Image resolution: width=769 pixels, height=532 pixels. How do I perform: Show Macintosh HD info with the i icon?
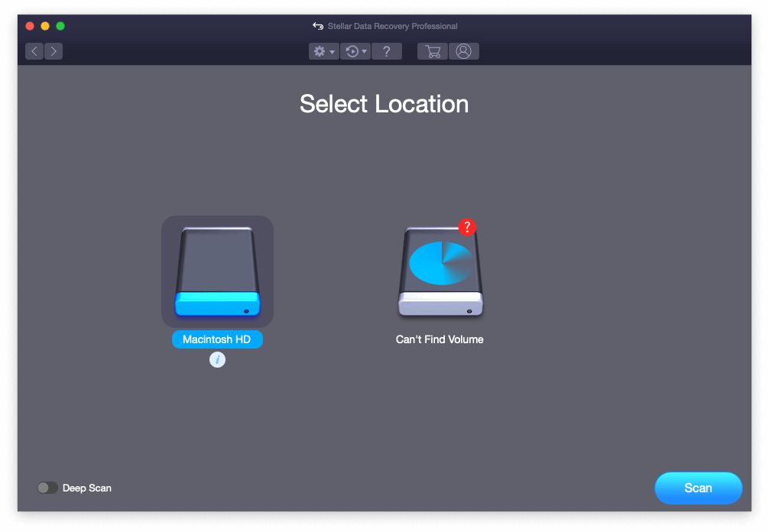coord(217,360)
